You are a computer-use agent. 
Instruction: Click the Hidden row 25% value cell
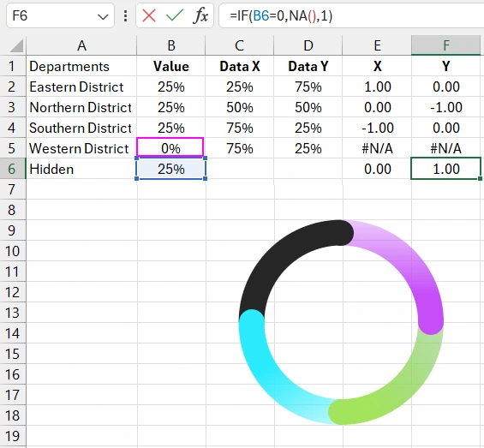[x=171, y=169]
